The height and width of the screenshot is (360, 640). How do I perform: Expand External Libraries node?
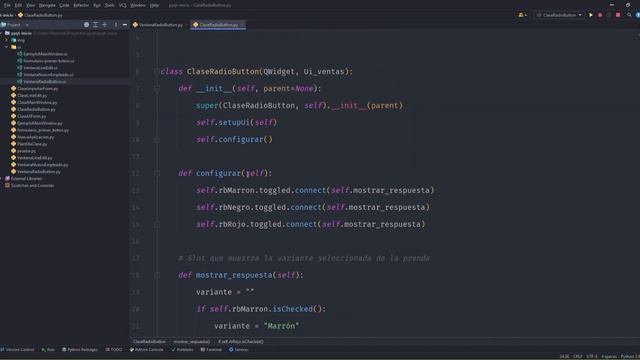click(x=2, y=179)
